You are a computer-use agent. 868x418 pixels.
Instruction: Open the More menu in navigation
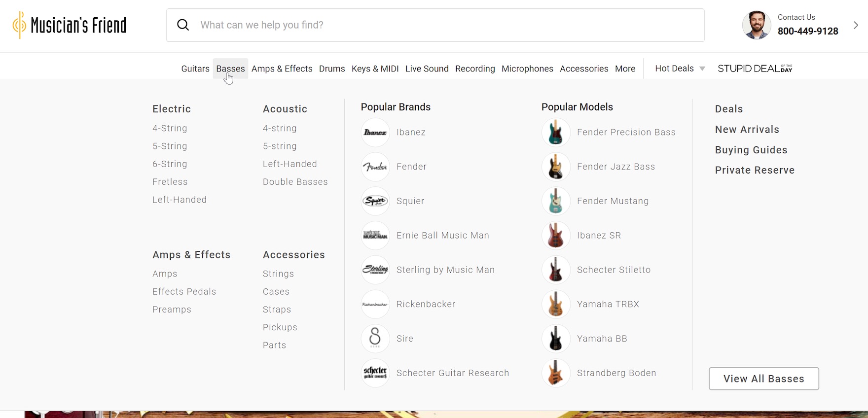(x=625, y=69)
